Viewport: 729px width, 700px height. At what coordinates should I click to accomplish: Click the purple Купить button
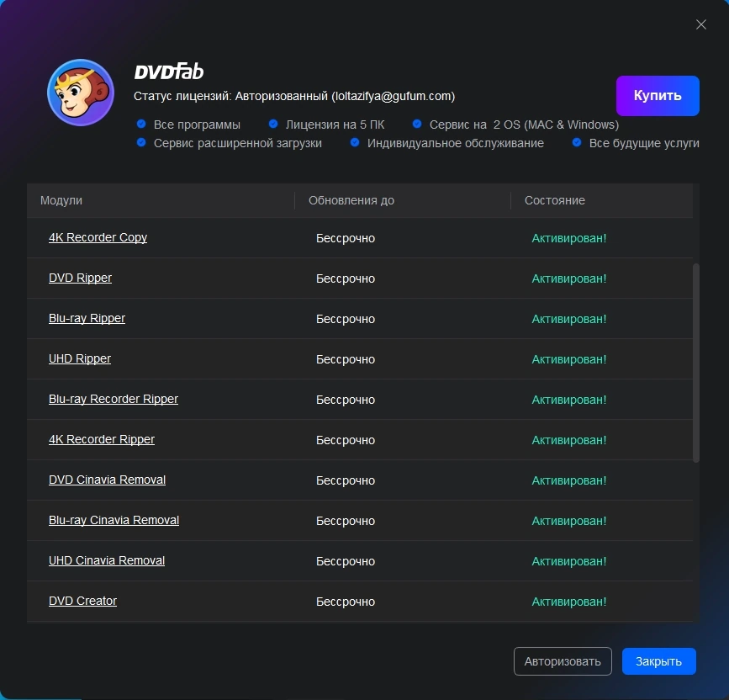pyautogui.click(x=658, y=96)
